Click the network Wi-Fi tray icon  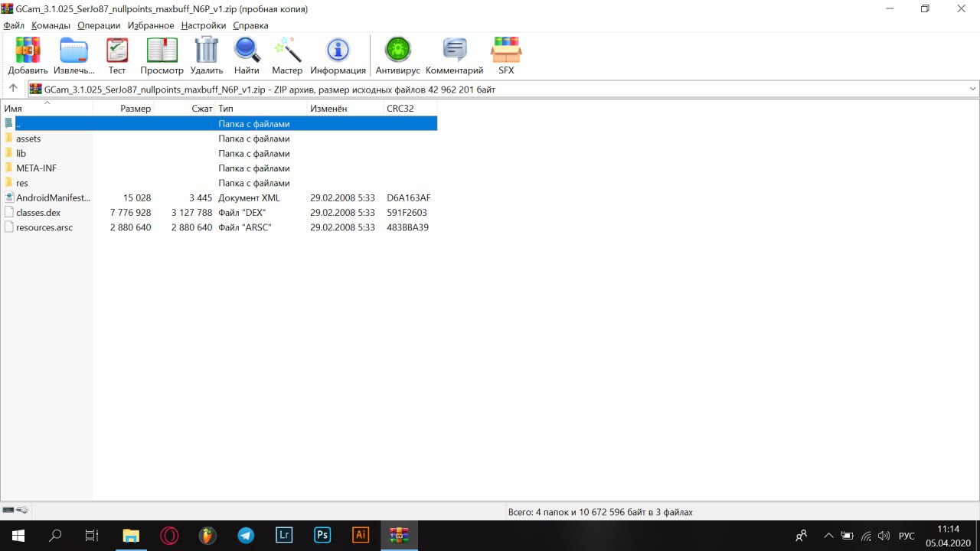click(x=866, y=536)
